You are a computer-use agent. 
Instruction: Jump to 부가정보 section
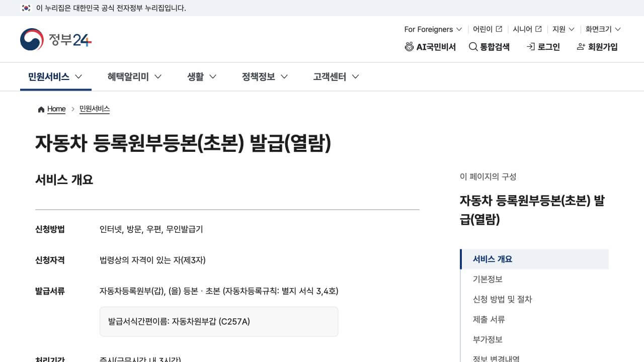coord(488,339)
